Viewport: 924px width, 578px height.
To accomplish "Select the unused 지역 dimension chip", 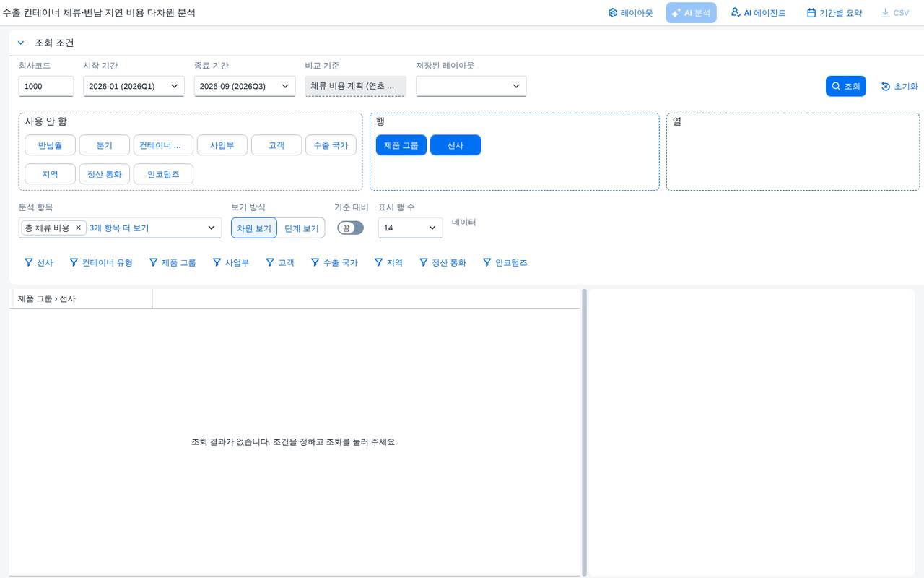I will coord(50,174).
